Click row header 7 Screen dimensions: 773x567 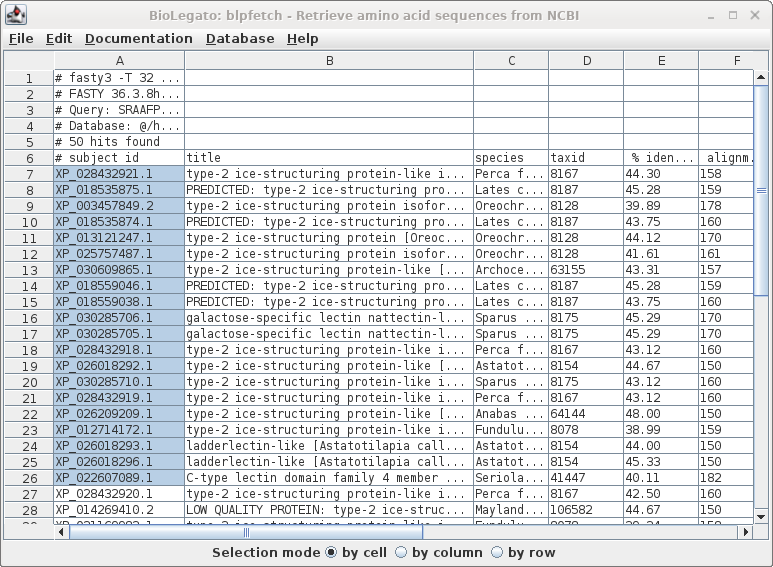(29, 174)
